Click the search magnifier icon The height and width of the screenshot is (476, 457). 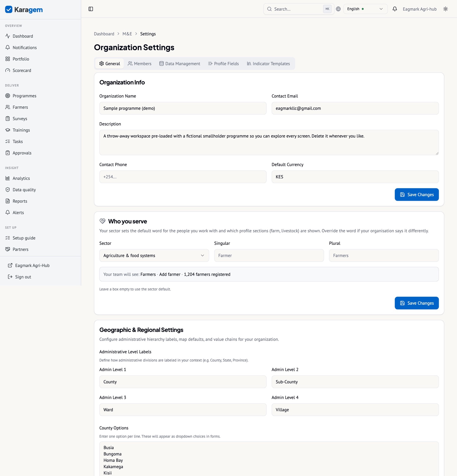click(x=269, y=9)
